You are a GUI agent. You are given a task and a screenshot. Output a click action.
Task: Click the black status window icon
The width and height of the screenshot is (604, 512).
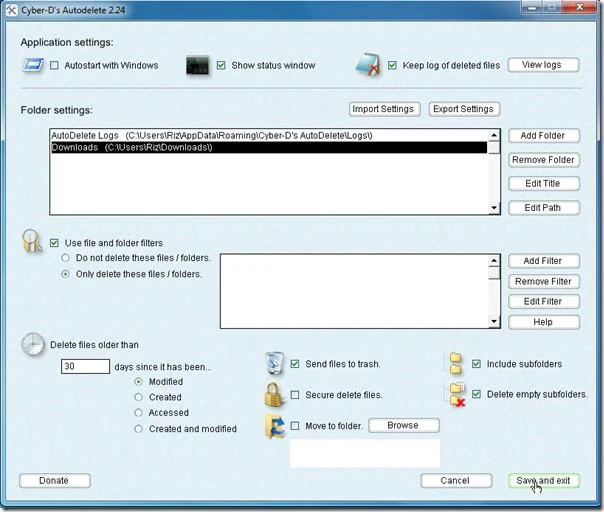coord(198,65)
